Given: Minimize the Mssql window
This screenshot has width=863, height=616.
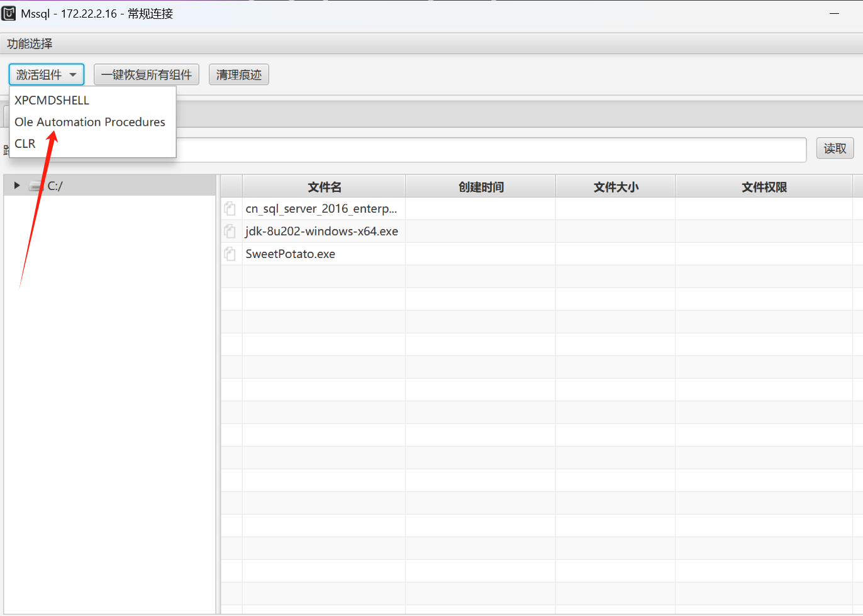Looking at the screenshot, I should pos(834,13).
